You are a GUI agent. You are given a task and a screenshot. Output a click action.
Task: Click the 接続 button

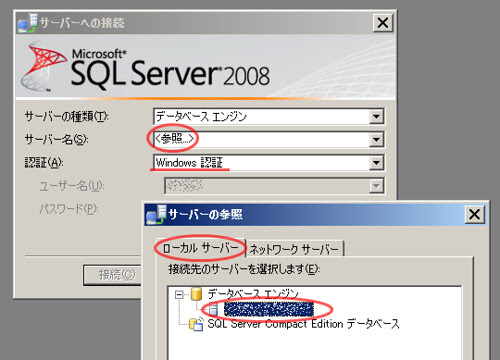point(113,275)
